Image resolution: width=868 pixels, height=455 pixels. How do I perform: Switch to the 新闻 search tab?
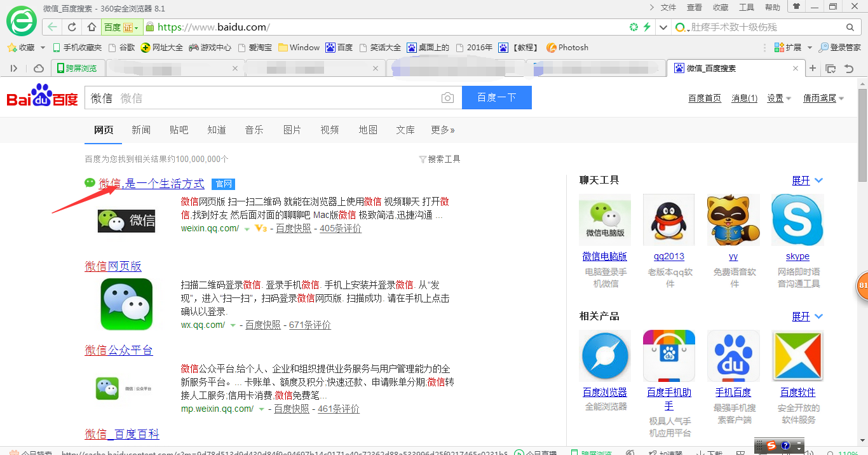tap(141, 130)
